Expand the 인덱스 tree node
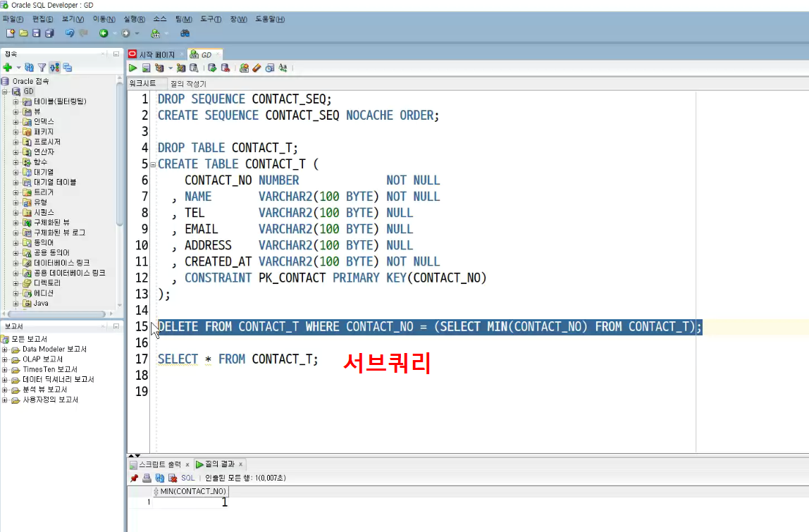 (16, 122)
